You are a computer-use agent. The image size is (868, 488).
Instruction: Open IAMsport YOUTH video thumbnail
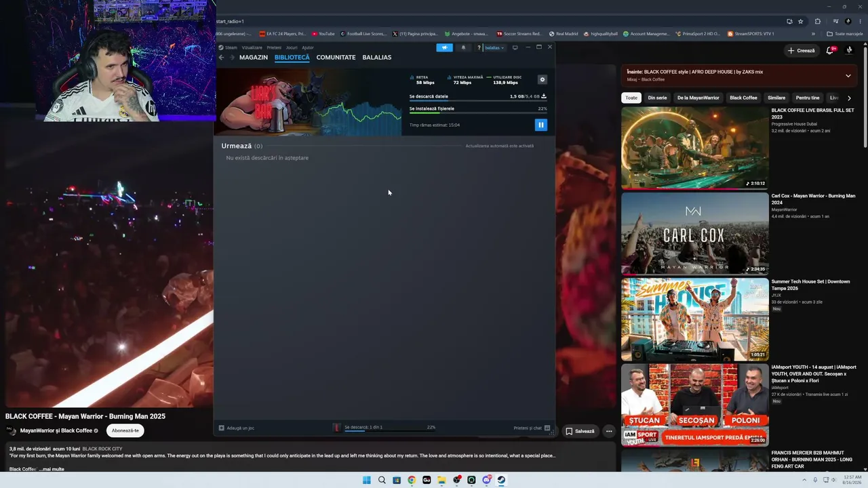[695, 405]
